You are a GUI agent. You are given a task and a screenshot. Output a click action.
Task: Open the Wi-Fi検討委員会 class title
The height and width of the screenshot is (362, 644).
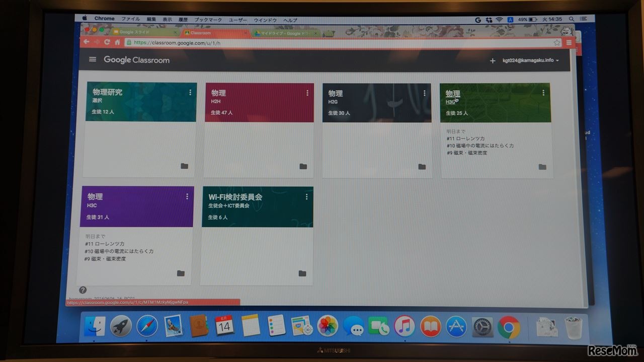point(235,197)
